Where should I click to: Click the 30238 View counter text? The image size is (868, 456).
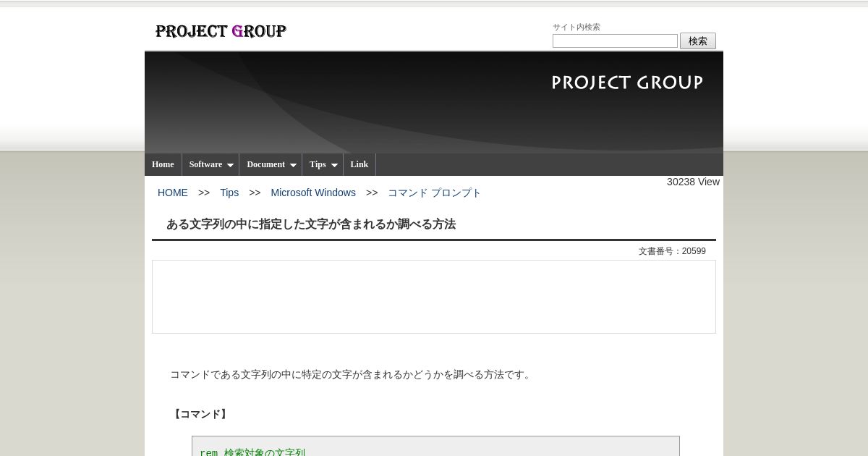pos(693,182)
